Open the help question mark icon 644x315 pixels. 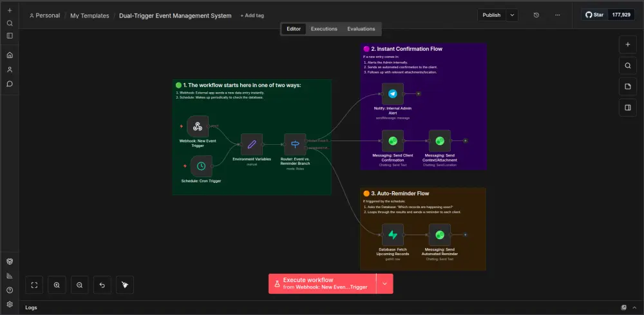pyautogui.click(x=10, y=291)
